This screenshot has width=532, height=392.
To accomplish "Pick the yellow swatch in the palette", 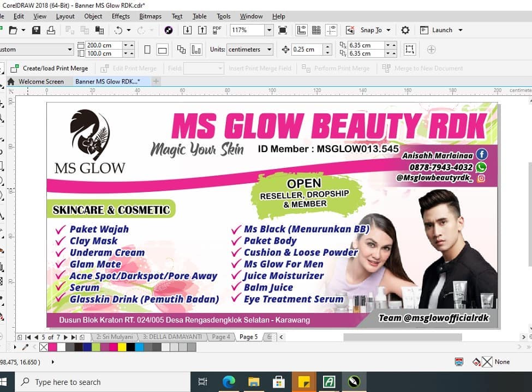I will point(122,347).
